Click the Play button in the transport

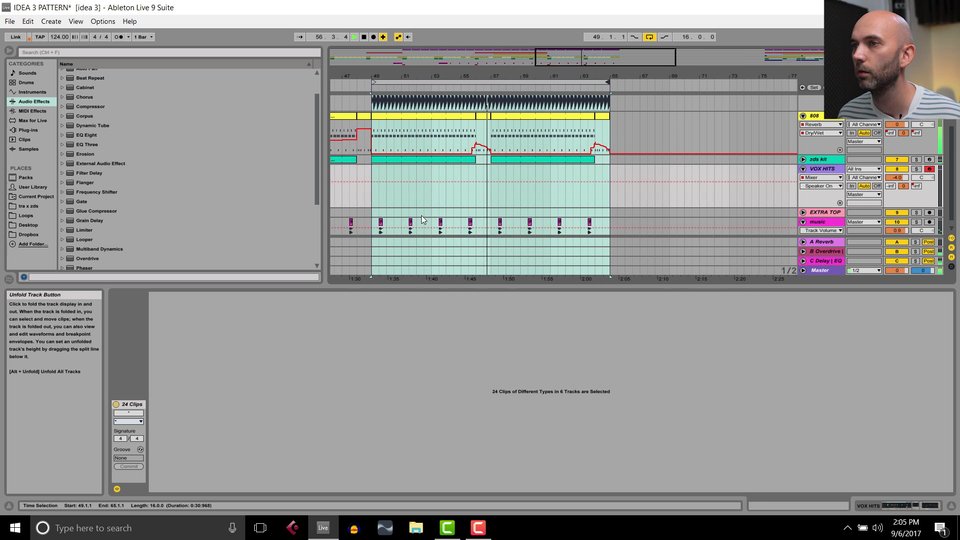354,37
